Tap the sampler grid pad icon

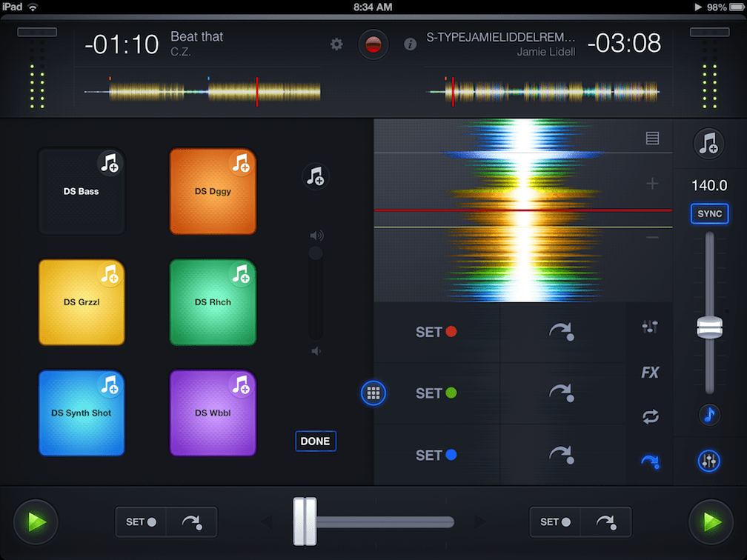373,393
